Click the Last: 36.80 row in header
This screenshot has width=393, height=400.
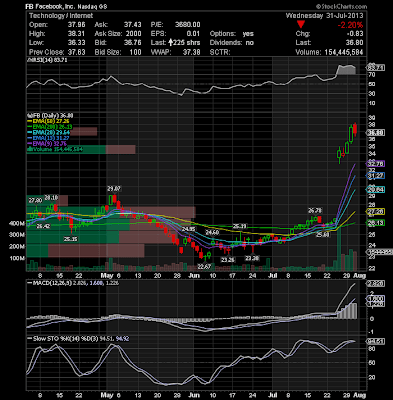pyautogui.click(x=329, y=43)
